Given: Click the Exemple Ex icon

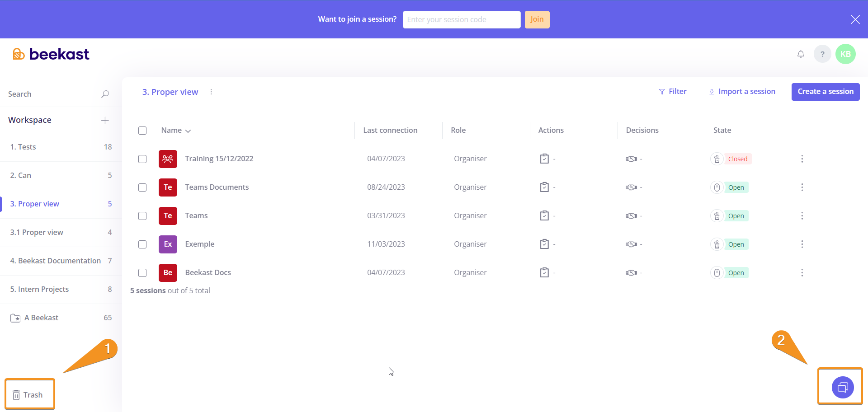Looking at the screenshot, I should (168, 244).
